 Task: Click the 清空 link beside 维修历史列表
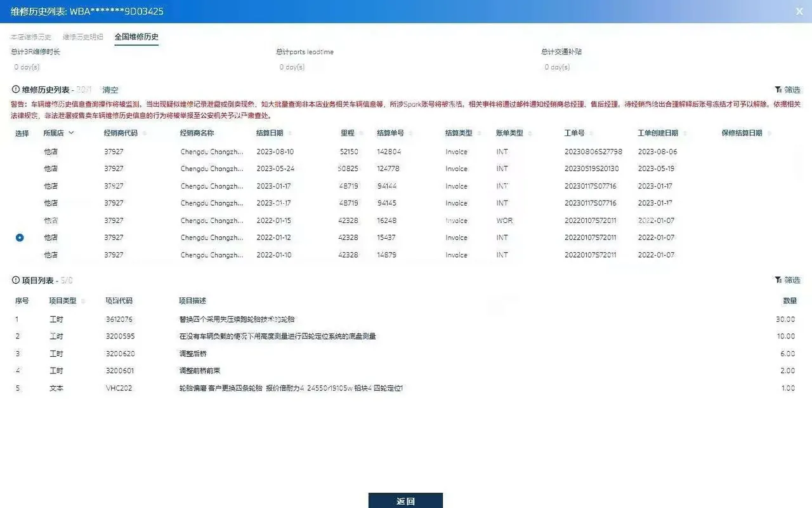click(x=110, y=90)
